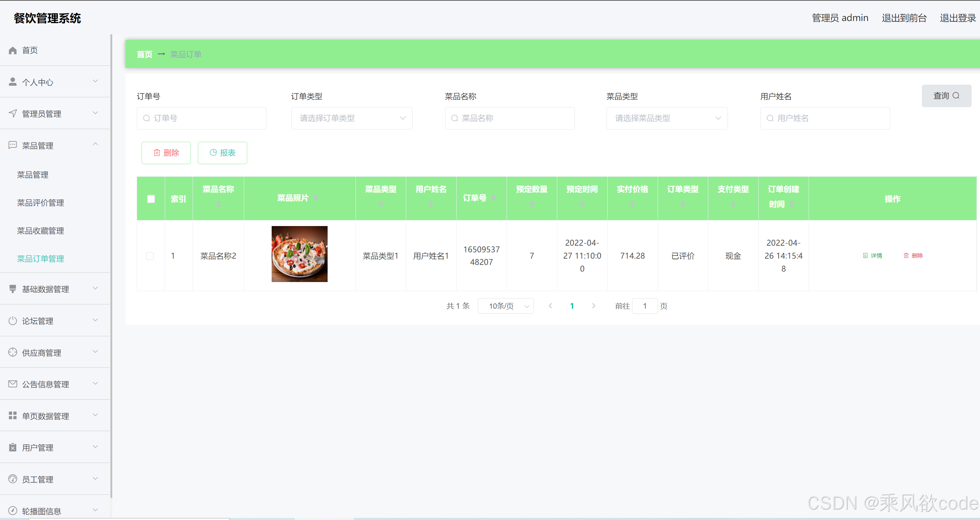Click the sort arrows under 菜品名称 header
The width and height of the screenshot is (980, 520).
tap(219, 204)
